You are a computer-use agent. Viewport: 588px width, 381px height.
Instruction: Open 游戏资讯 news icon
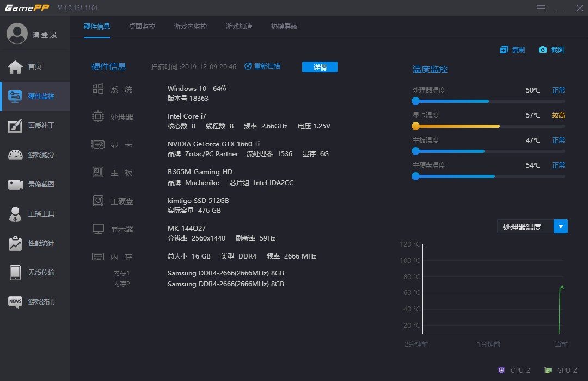(x=15, y=302)
